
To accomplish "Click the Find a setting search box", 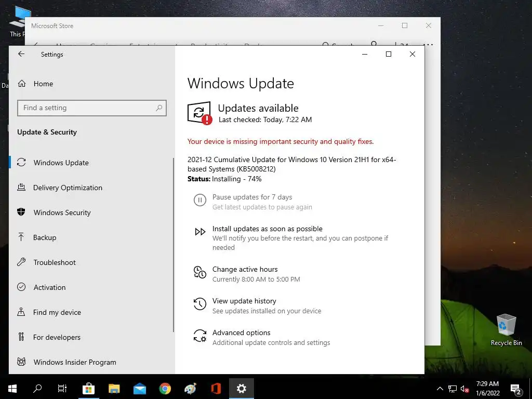I will coord(91,108).
